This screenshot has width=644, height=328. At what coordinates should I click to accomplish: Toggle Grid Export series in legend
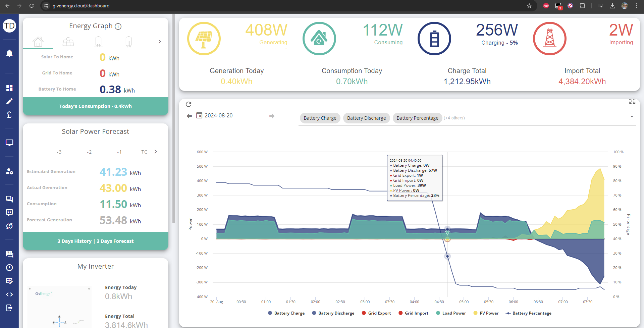(376, 313)
